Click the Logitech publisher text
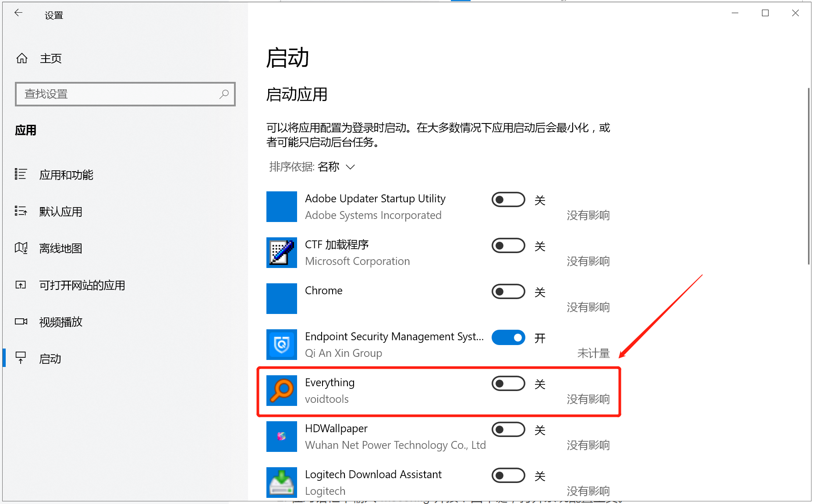815x504 pixels. (x=325, y=491)
